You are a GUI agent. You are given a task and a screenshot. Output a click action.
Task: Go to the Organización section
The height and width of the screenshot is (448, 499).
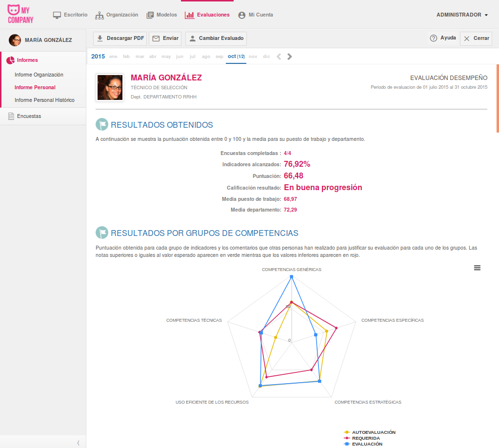pos(117,15)
